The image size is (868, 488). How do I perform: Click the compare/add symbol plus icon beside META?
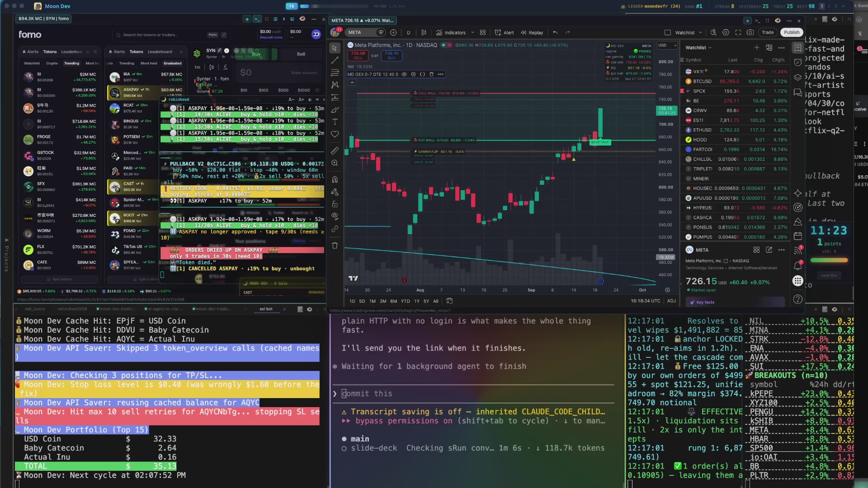click(393, 33)
